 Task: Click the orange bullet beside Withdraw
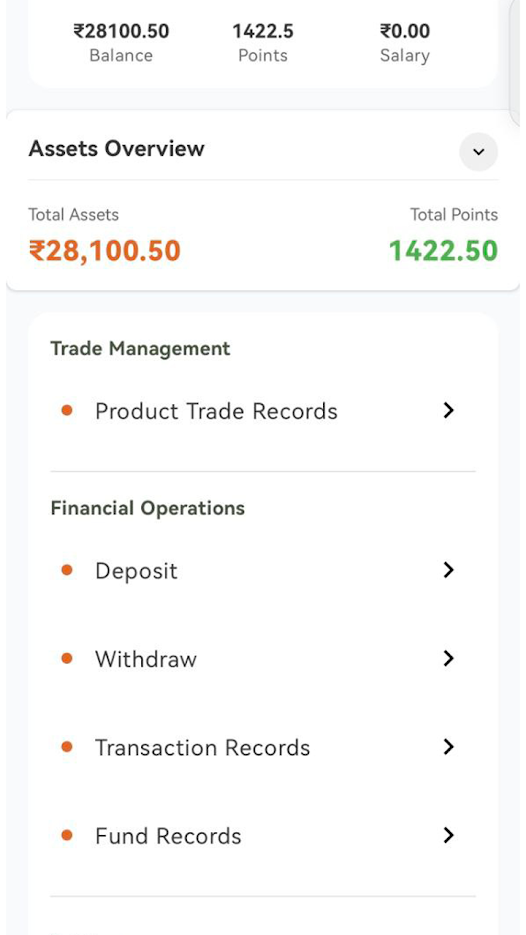click(67, 658)
